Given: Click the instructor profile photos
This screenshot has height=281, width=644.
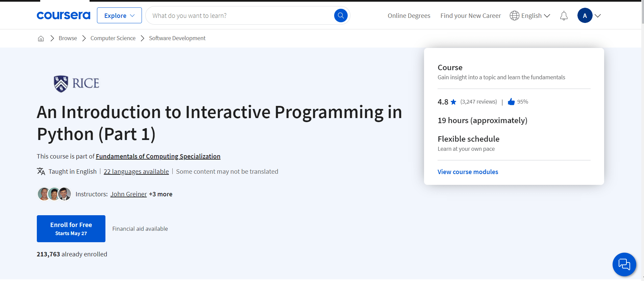Looking at the screenshot, I should tap(54, 194).
